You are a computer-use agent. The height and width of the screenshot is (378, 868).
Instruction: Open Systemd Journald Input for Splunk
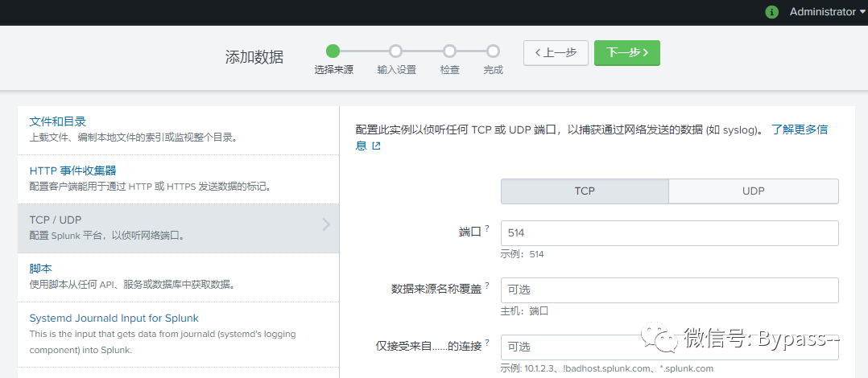[114, 318]
